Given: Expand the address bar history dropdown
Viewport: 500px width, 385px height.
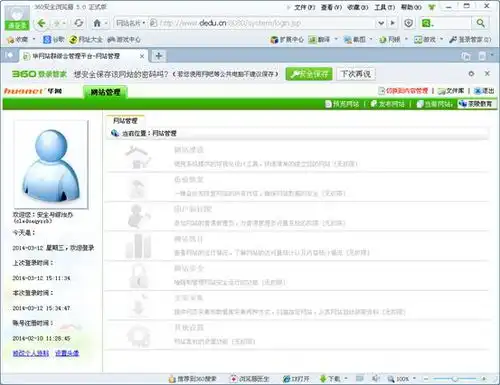Looking at the screenshot, I should (x=381, y=23).
